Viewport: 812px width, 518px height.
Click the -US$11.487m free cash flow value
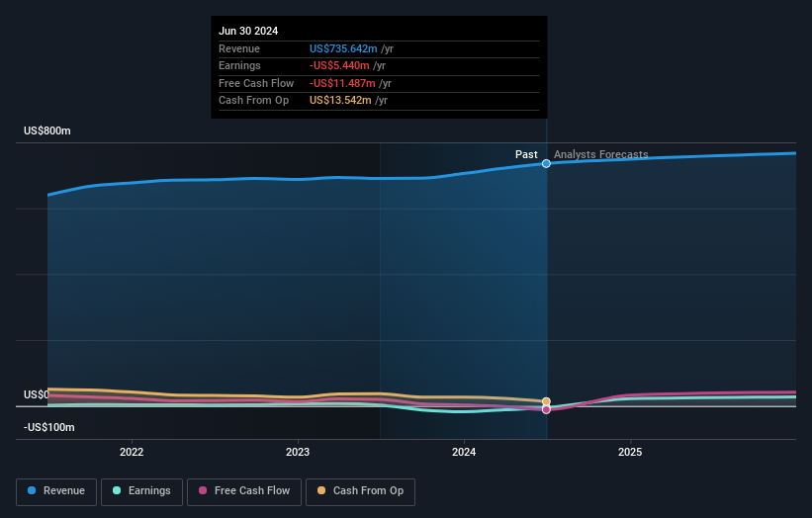pyautogui.click(x=342, y=83)
